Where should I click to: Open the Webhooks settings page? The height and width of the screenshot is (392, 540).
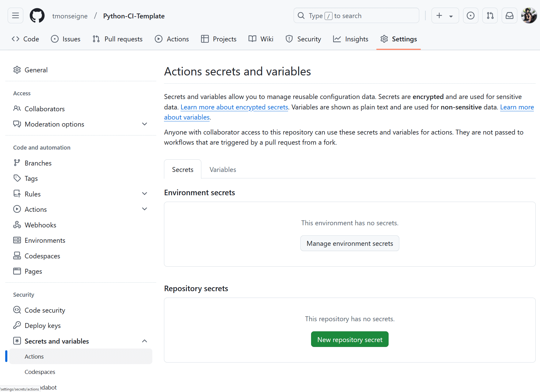coord(40,225)
